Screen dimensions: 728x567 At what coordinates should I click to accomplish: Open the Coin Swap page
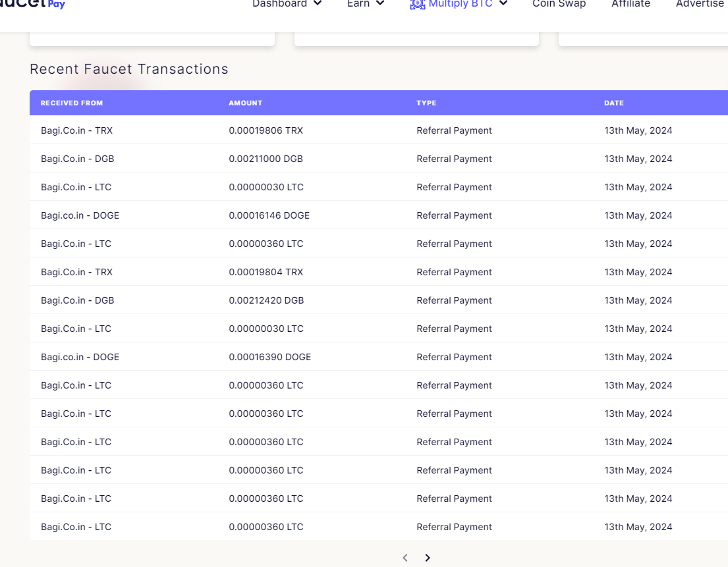[559, 4]
